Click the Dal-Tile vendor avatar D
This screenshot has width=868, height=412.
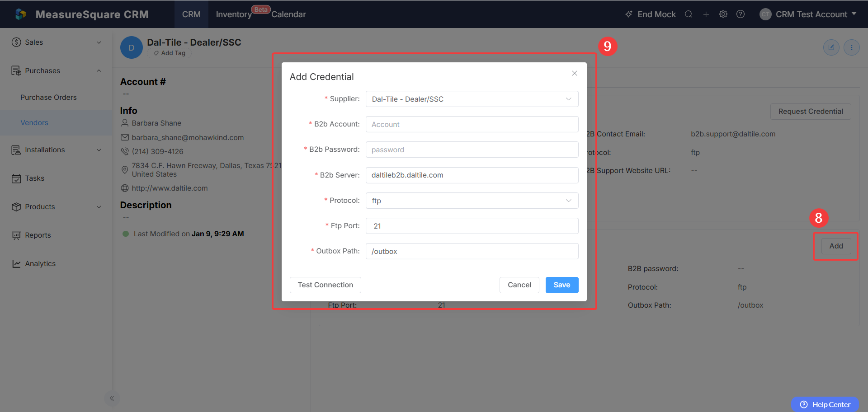[x=132, y=47]
